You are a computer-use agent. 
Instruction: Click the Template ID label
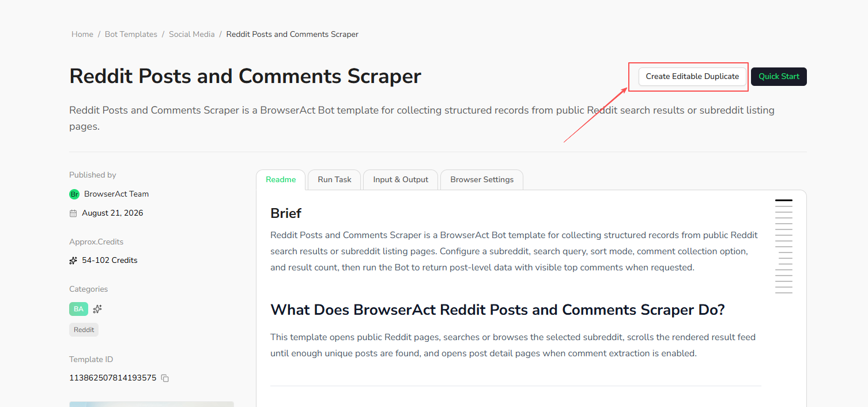(x=91, y=360)
